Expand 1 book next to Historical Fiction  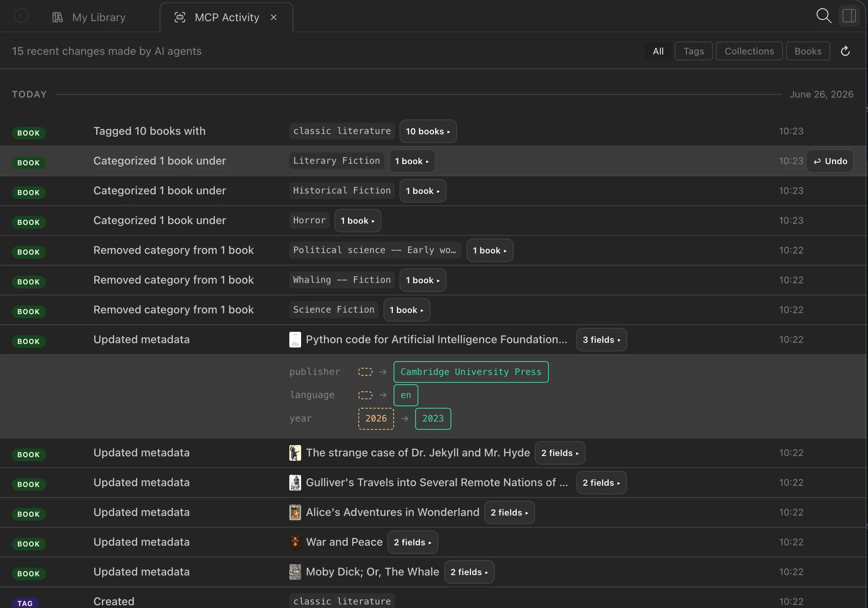(x=423, y=191)
